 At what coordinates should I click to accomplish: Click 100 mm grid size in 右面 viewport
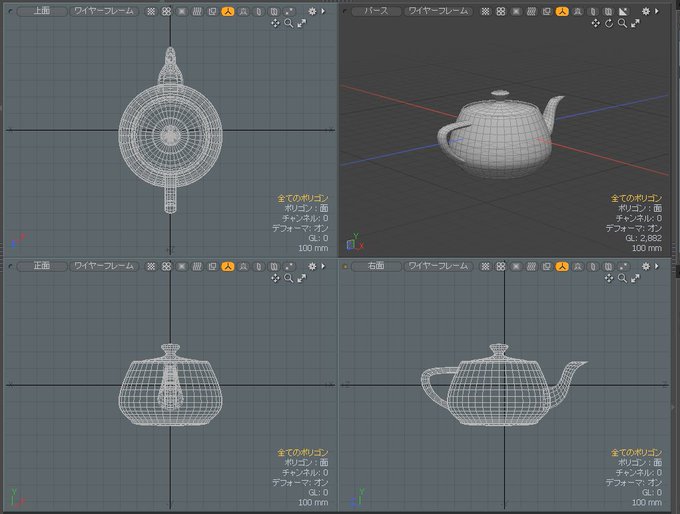(647, 502)
